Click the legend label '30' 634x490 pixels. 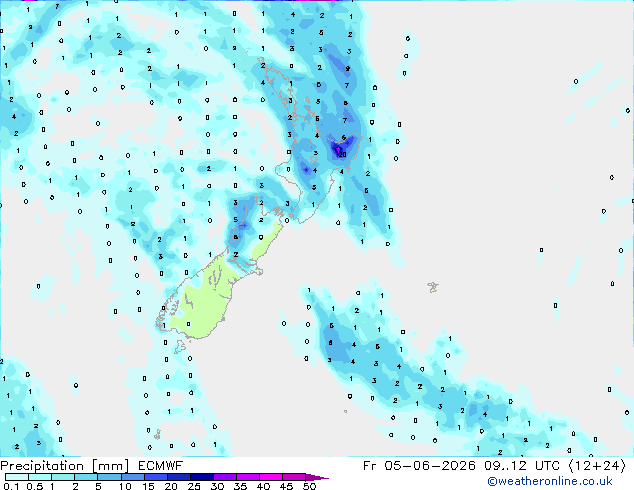(217, 486)
